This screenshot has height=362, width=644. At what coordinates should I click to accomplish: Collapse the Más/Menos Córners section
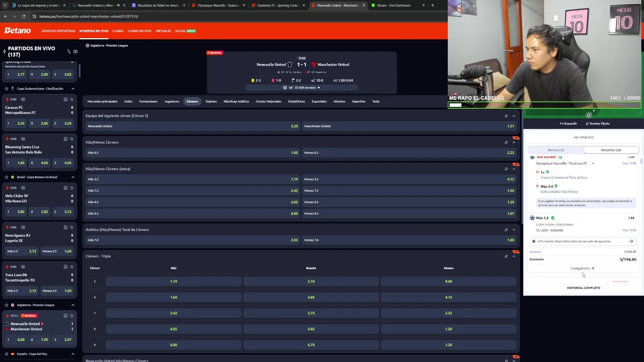coord(514,142)
